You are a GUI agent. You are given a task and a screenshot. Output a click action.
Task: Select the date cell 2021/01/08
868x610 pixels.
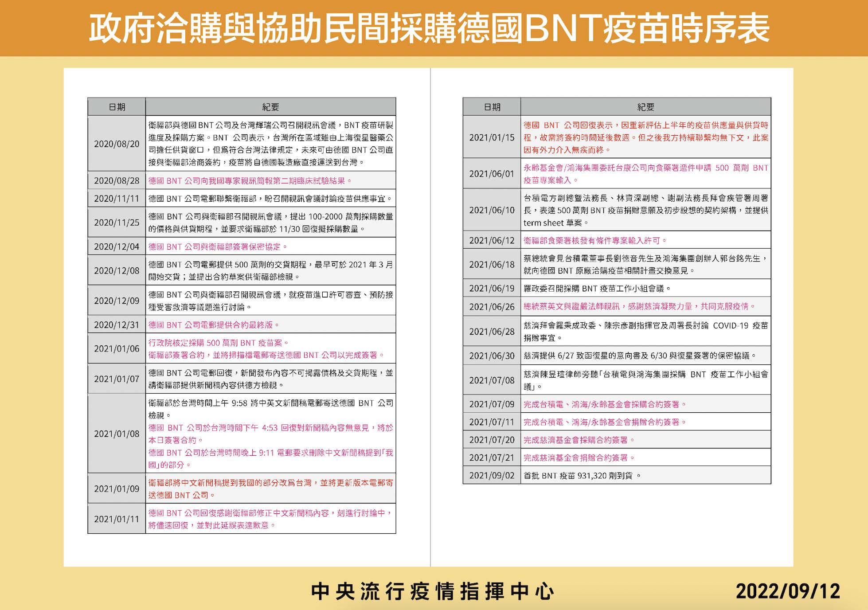coord(117,433)
